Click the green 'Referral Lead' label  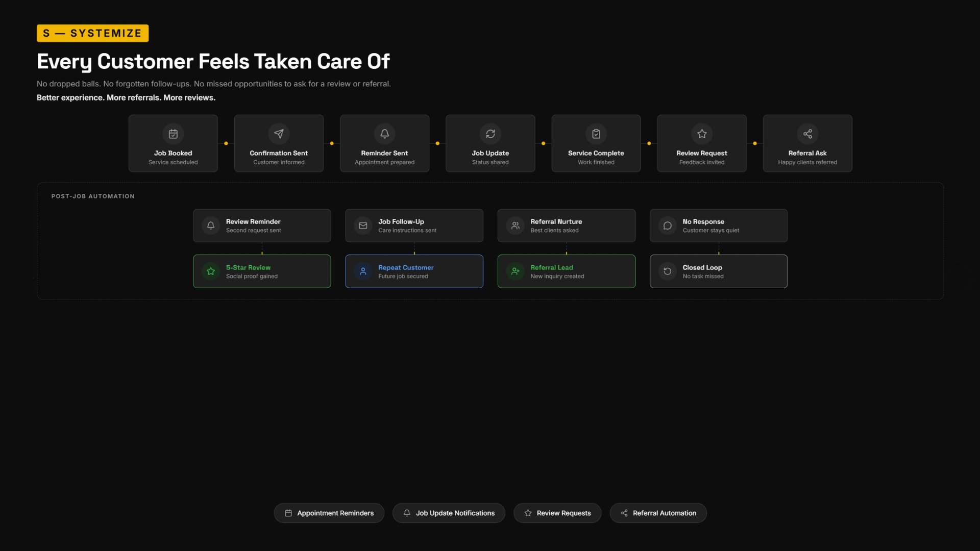pos(552,268)
